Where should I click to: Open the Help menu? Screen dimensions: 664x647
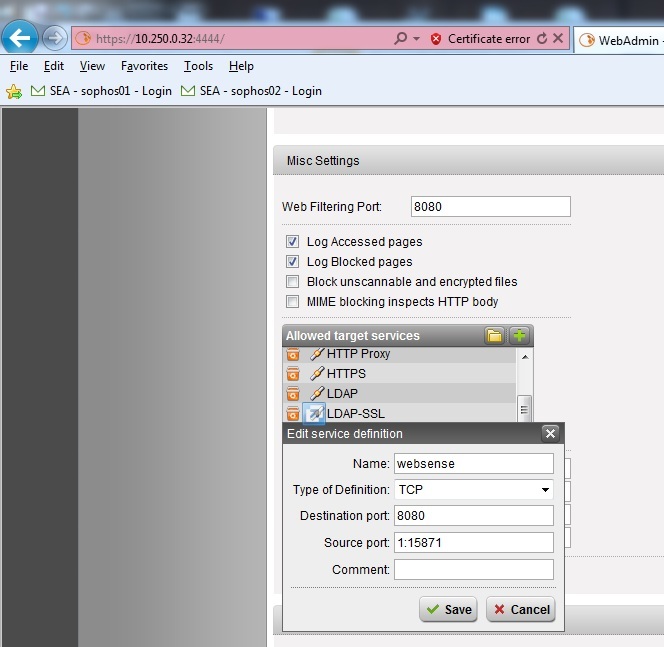click(x=241, y=66)
